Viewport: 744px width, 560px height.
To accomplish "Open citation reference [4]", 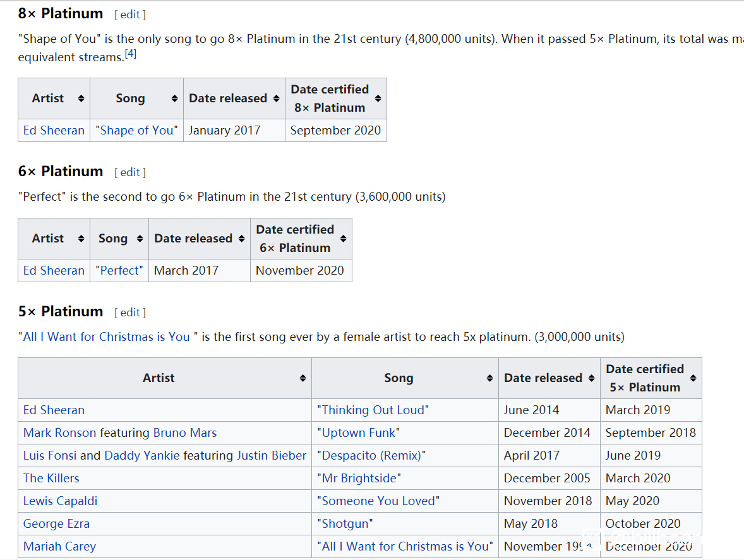I will point(131,54).
